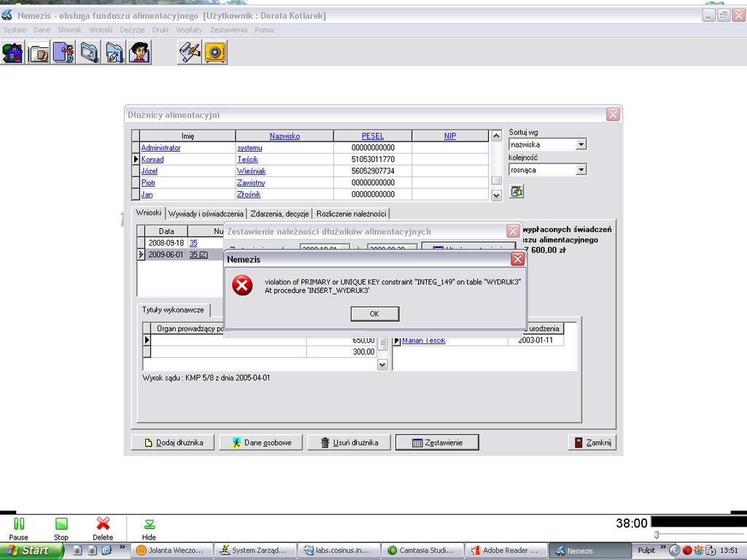Switch to System Zarząd... taskbar window
This screenshot has width=747, height=560.
255,551
